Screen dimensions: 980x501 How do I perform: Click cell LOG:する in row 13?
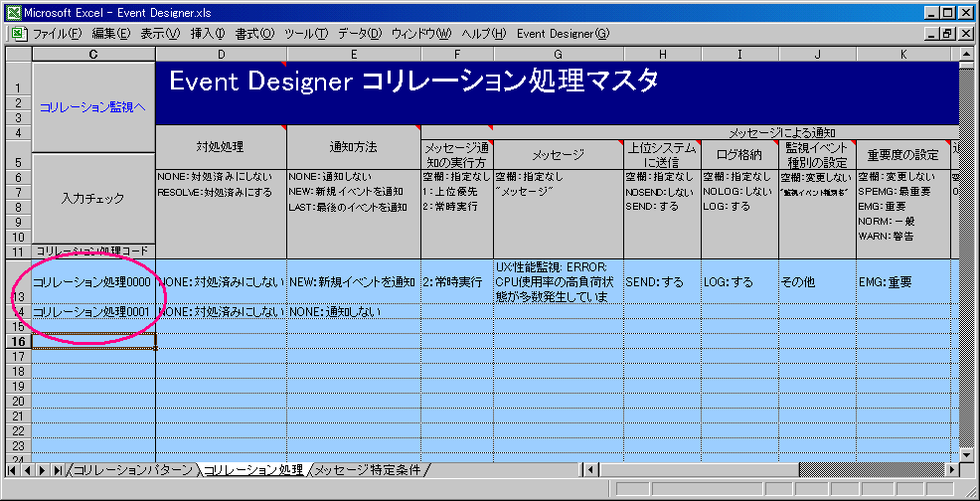click(740, 281)
